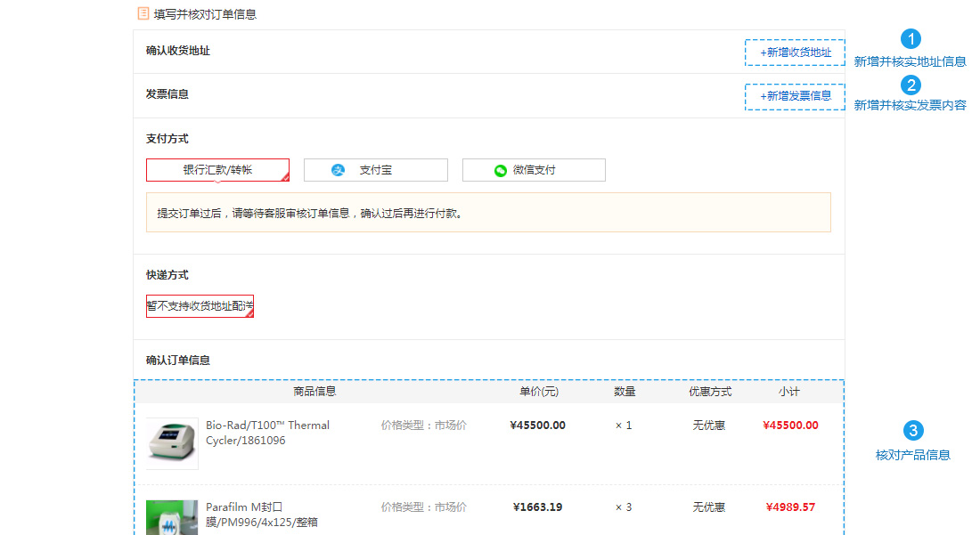Open Bio-Rad/T100 Thermal Cycler product link
The image size is (980, 535).
click(267, 433)
